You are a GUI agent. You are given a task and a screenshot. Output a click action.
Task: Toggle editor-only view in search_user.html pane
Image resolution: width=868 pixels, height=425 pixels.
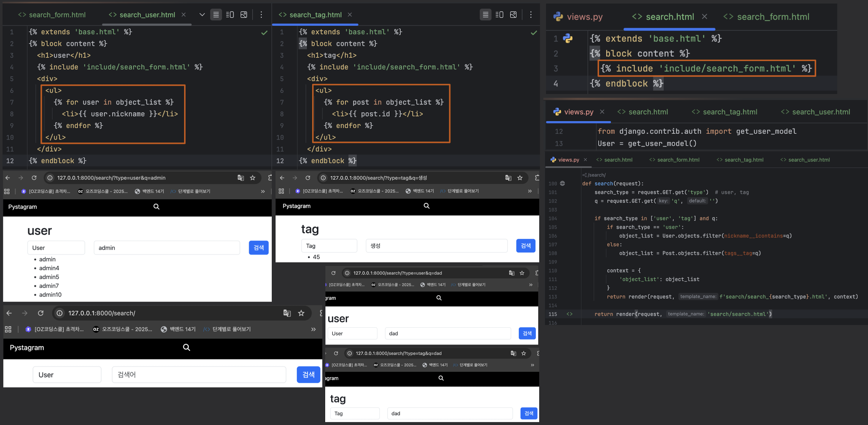pyautogui.click(x=216, y=14)
